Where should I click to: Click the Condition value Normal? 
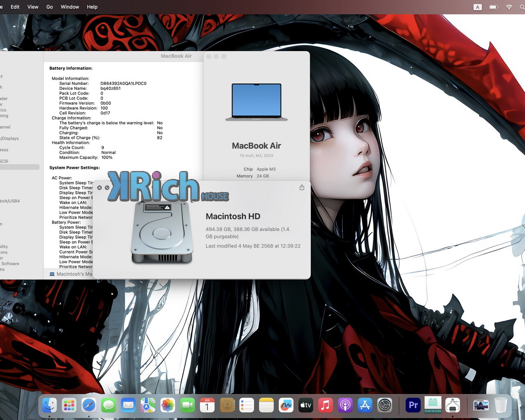tap(109, 153)
